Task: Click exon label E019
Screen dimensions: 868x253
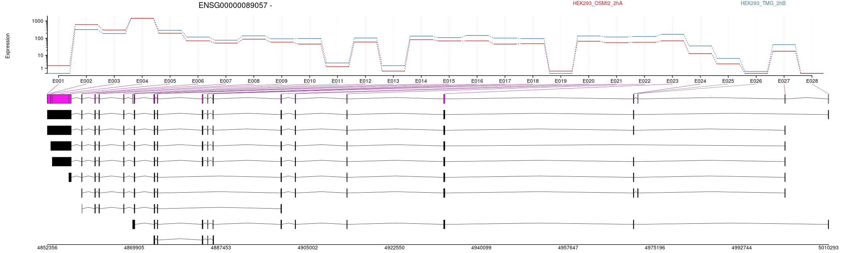Action: (561, 81)
